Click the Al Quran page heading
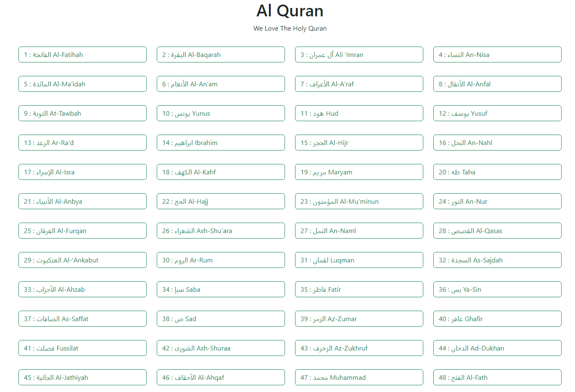 pyautogui.click(x=290, y=11)
